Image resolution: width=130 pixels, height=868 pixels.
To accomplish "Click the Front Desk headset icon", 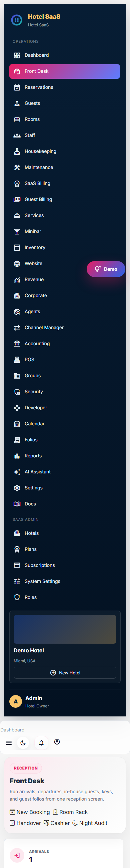I will pos(17,71).
